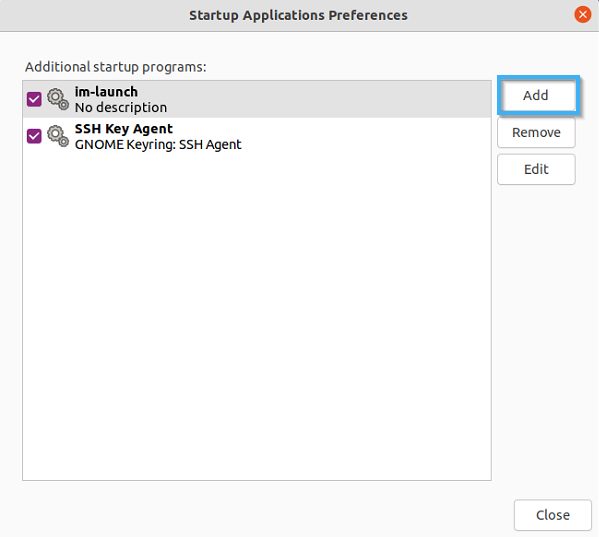Open Edit for the selected entry
This screenshot has height=537, width=599.
pos(536,169)
